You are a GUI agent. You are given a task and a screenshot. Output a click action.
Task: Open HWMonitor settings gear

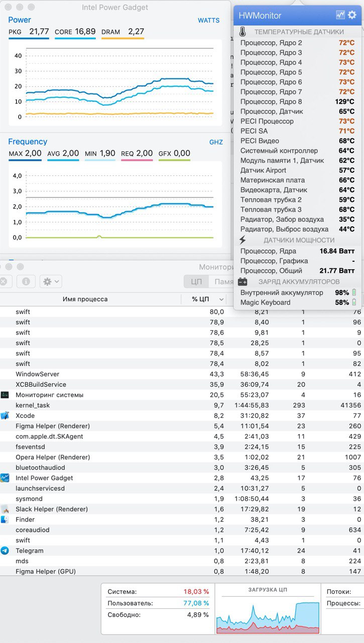coord(352,15)
